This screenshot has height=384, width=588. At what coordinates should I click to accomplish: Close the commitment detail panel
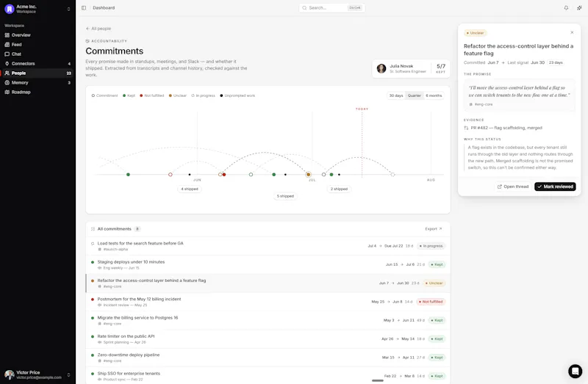tap(572, 32)
